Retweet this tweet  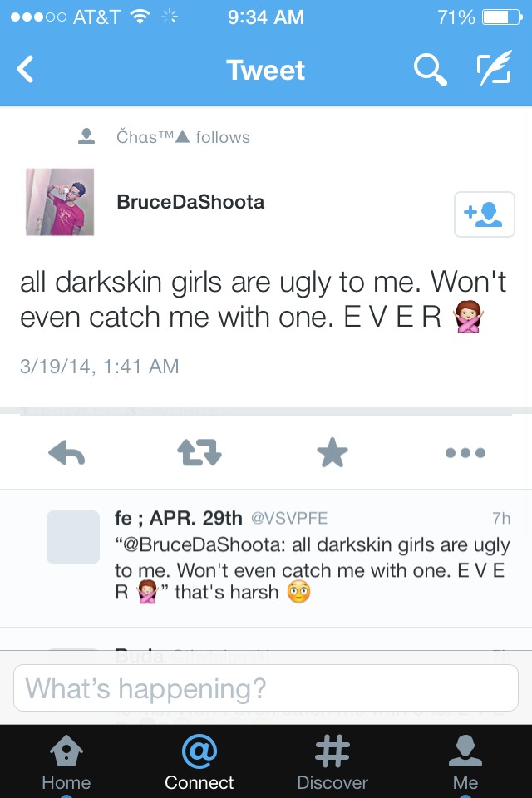pyautogui.click(x=199, y=453)
